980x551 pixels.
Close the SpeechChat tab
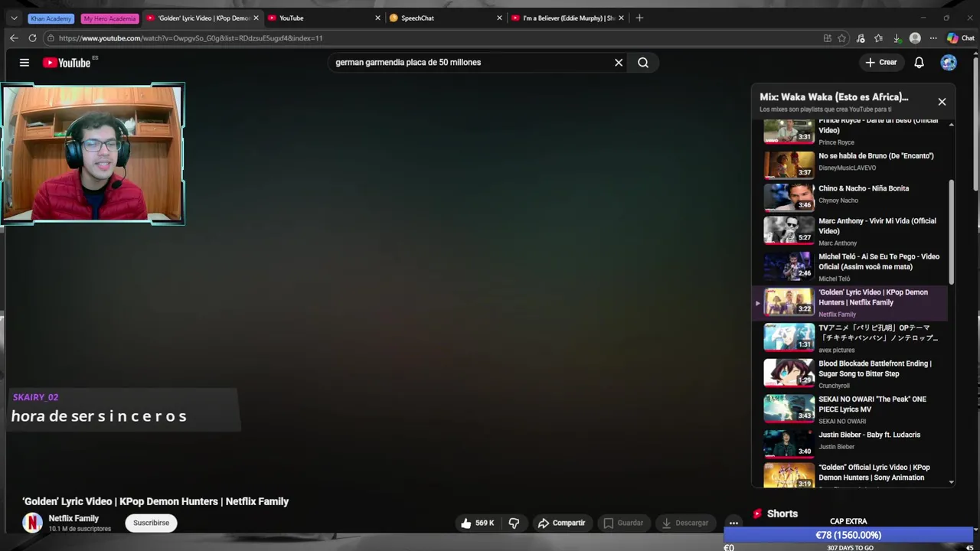pyautogui.click(x=499, y=18)
